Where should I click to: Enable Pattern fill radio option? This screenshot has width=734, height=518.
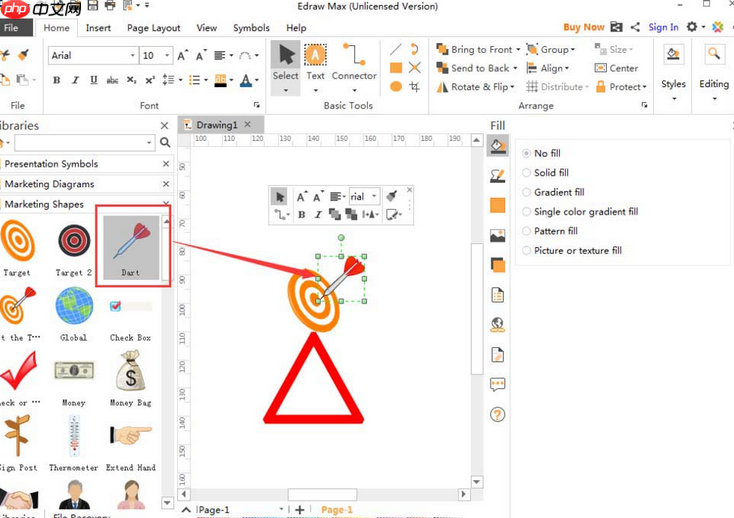pos(527,231)
